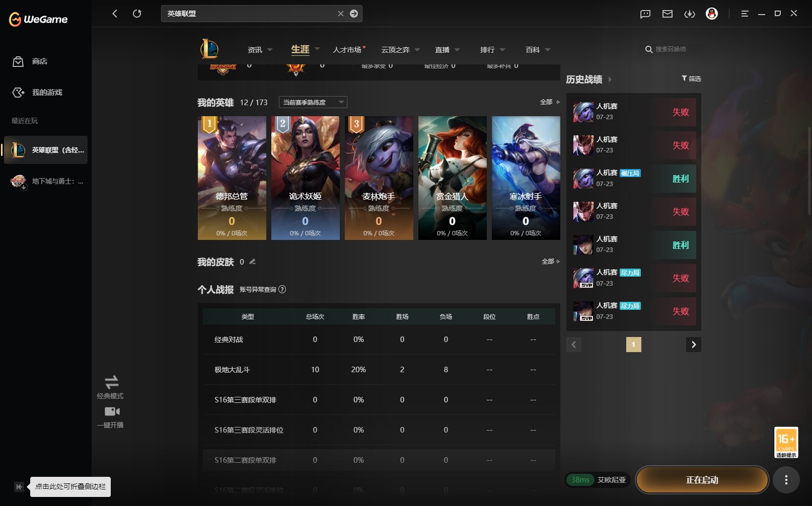This screenshot has height=506, width=812.
Task: Open the 直播 tab
Action: pos(442,50)
